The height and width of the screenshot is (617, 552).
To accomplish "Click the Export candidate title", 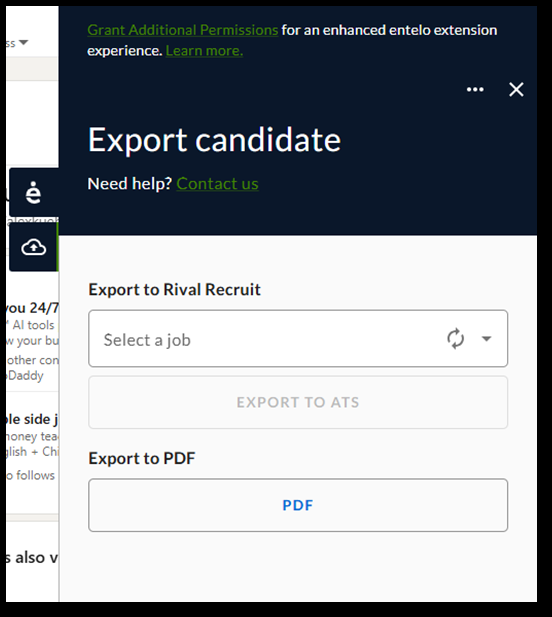I will 214,140.
